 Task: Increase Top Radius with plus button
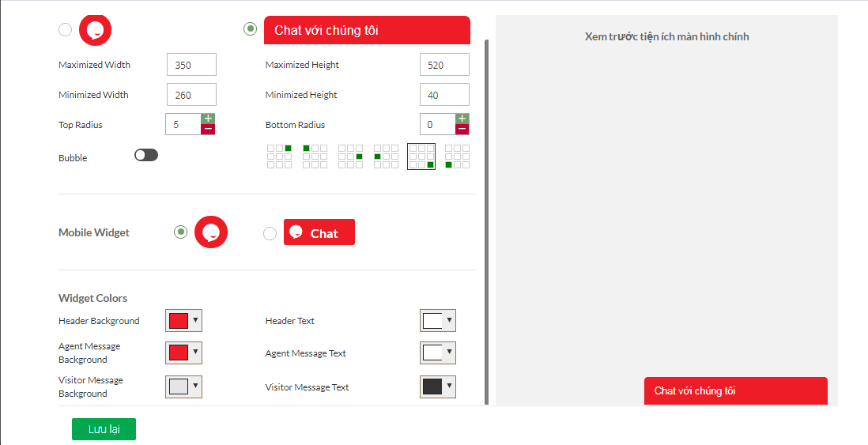[208, 119]
